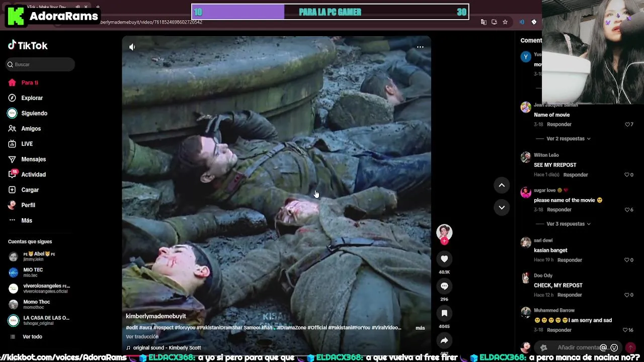
Task: Translate the page with browser translate icon
Action: coord(484,22)
